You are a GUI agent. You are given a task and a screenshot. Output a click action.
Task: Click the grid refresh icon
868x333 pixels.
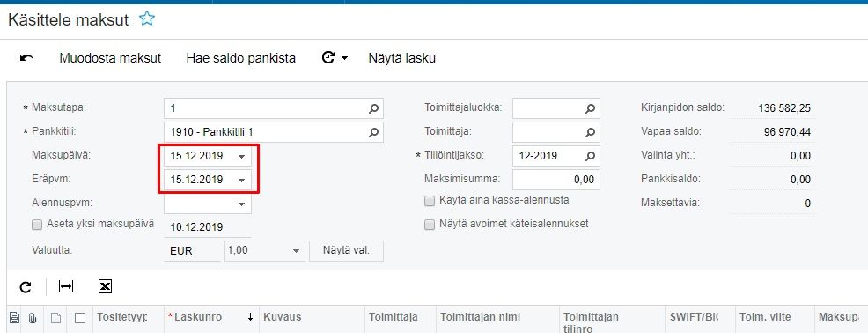[x=26, y=286]
